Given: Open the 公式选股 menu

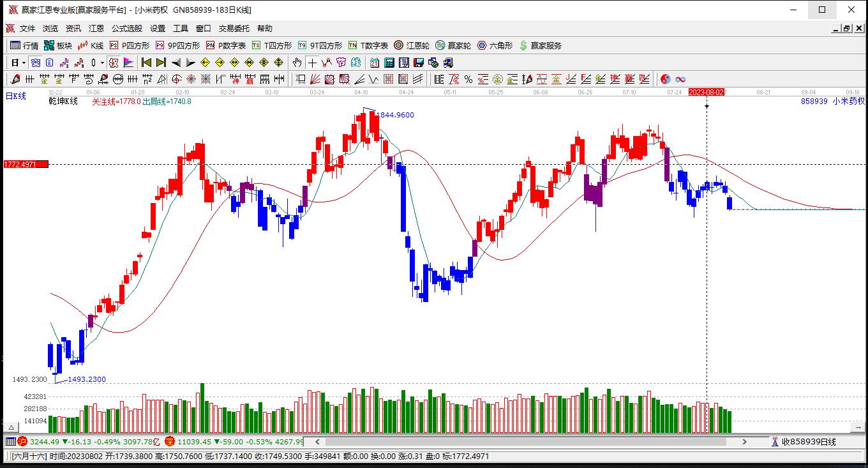Looking at the screenshot, I should click(127, 28).
